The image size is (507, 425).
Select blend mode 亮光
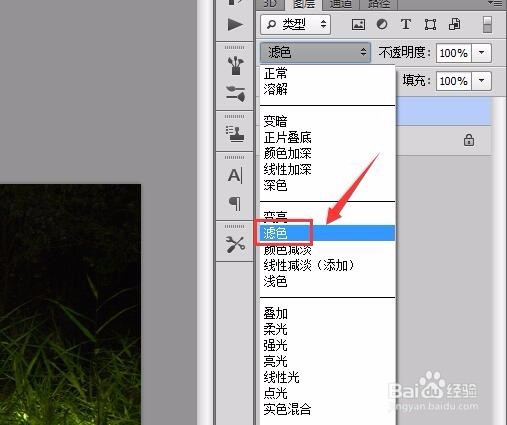(327, 361)
